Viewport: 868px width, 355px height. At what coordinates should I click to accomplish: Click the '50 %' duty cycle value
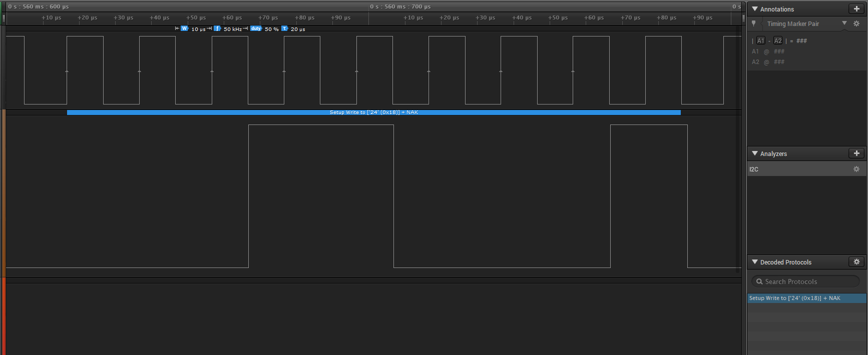(272, 29)
